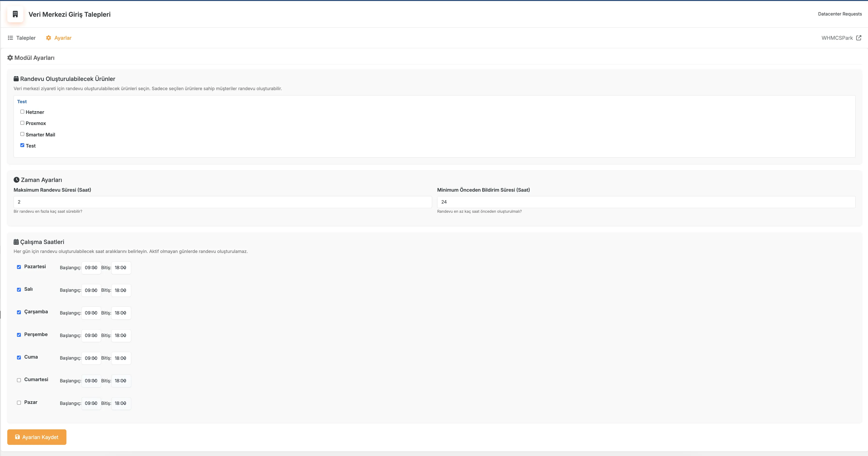Edit Pazar Bitiş time

tap(121, 403)
